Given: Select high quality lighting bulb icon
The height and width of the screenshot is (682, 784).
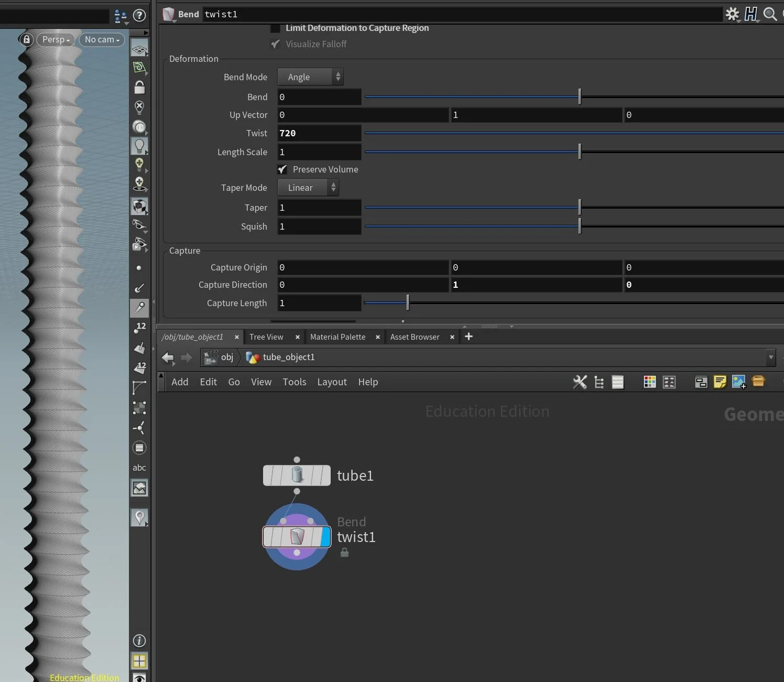Looking at the screenshot, I should click(139, 165).
